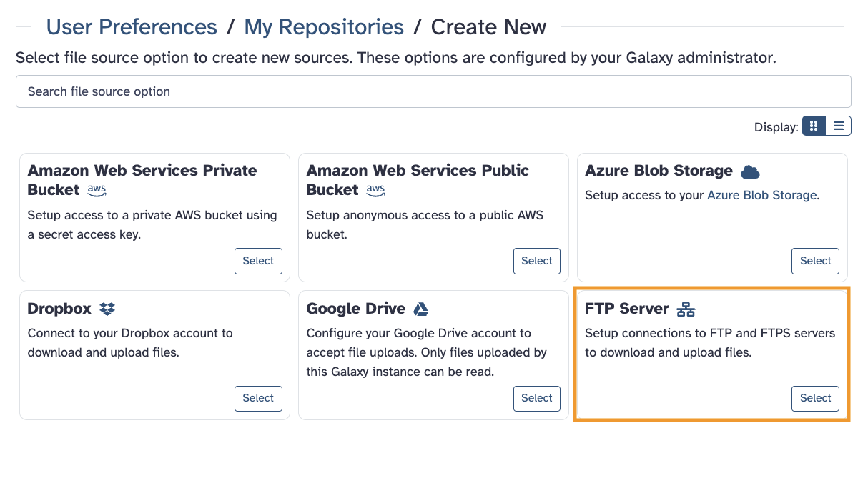Click the Azure cloud icon

[x=750, y=171]
